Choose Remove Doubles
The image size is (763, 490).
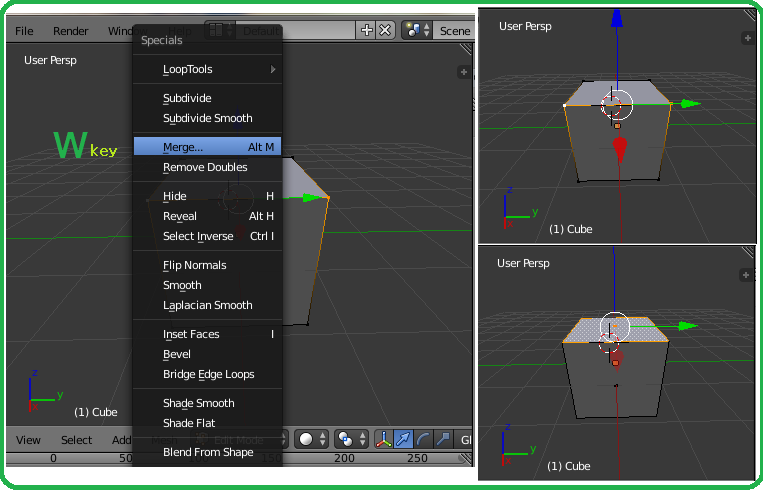click(x=207, y=167)
